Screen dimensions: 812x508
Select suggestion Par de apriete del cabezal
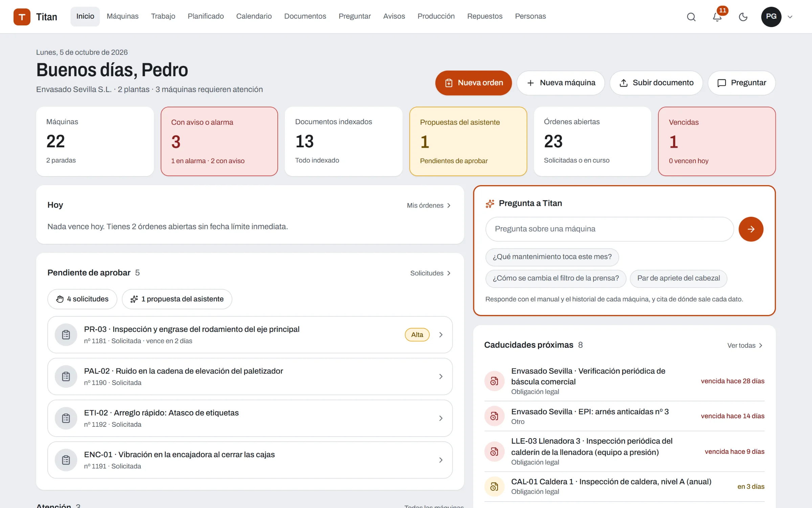[678, 278]
